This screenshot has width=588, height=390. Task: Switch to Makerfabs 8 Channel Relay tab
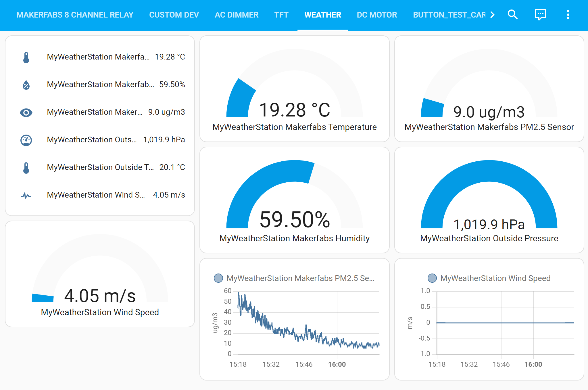75,15
